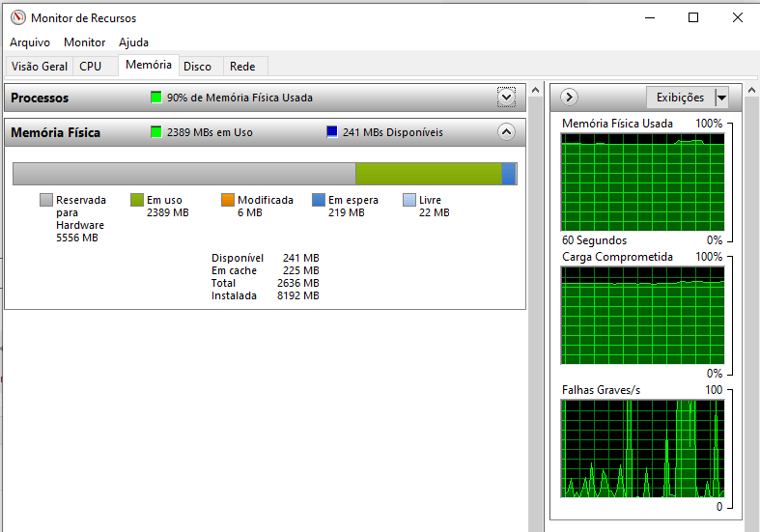The width and height of the screenshot is (760, 532).
Task: Click scroll-up arrow of graphs pane scrollbar
Action: coord(751,90)
